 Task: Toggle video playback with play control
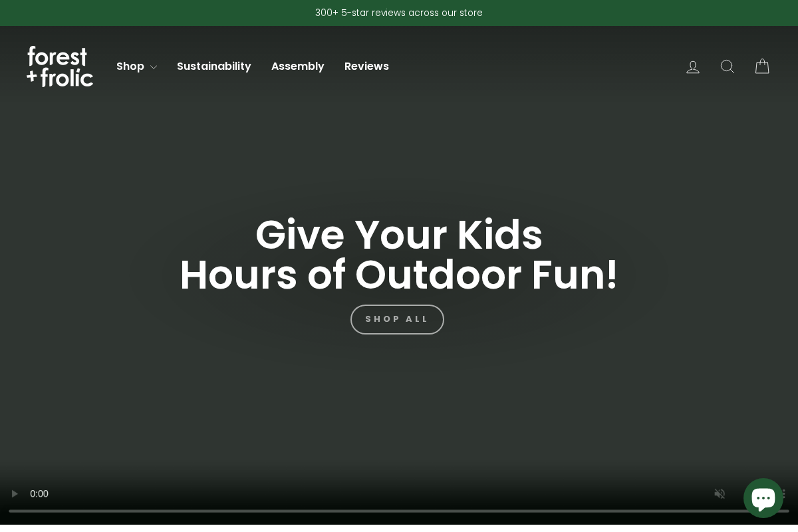(x=15, y=494)
